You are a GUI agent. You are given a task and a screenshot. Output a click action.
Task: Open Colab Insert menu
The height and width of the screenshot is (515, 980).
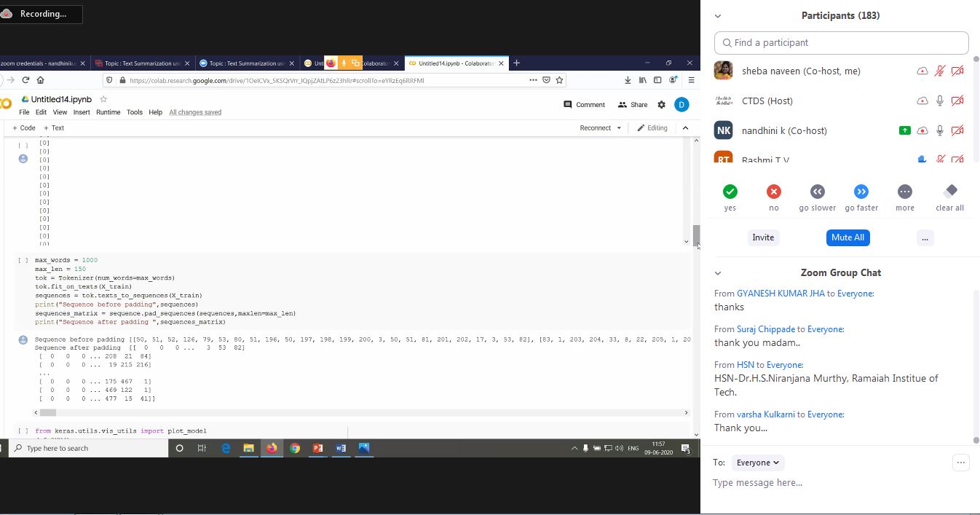82,112
